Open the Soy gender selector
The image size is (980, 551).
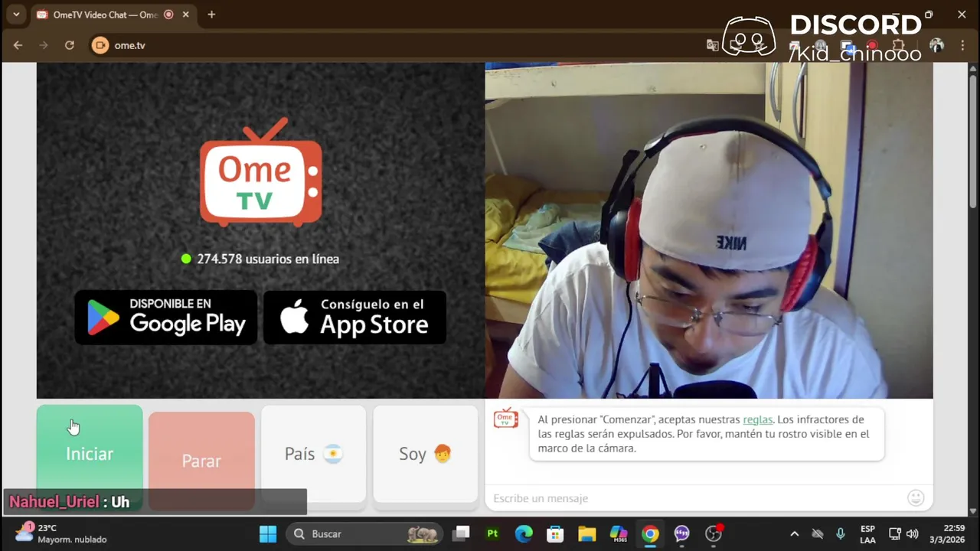click(426, 454)
